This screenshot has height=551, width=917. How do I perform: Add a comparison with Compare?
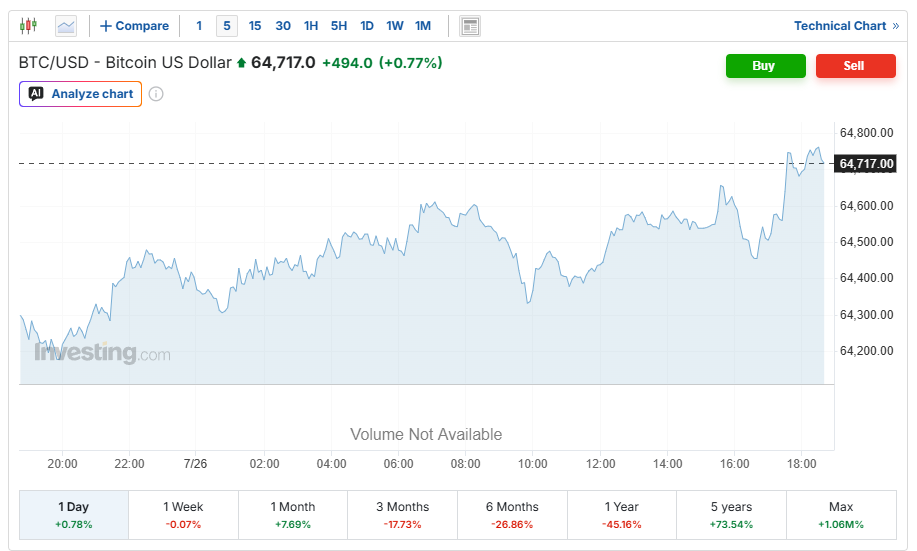[135, 26]
